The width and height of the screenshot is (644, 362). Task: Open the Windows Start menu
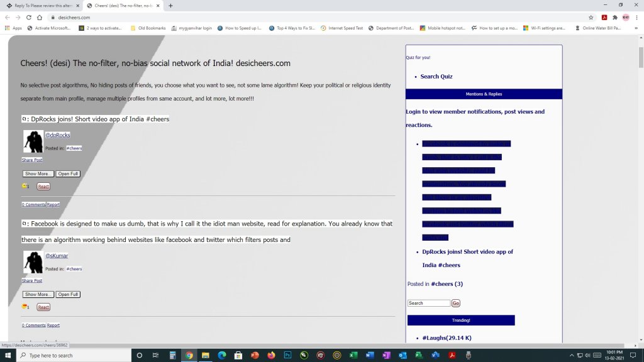pyautogui.click(x=8, y=356)
